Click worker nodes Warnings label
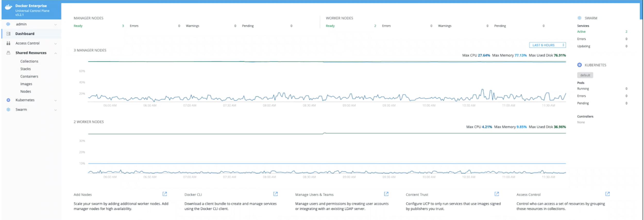Image resolution: width=644 pixels, height=220 pixels. [445, 26]
